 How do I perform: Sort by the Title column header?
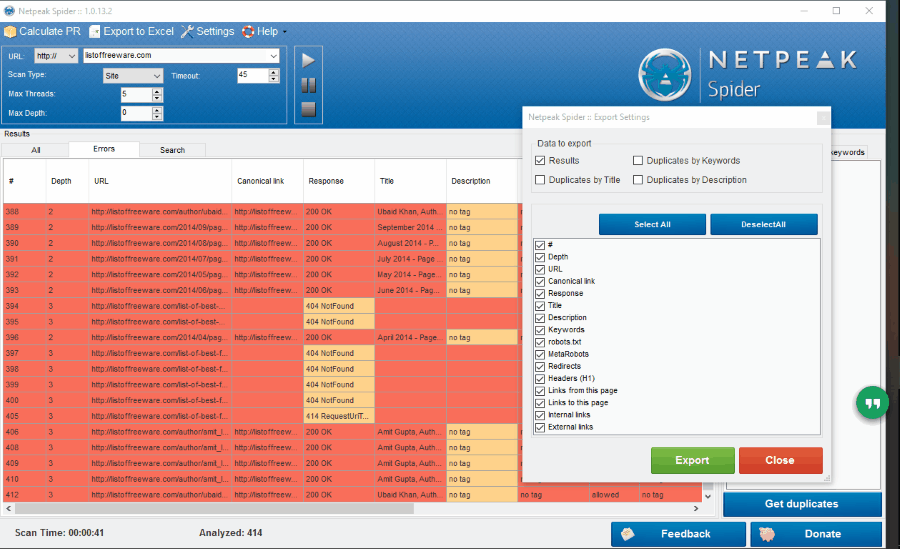click(410, 181)
